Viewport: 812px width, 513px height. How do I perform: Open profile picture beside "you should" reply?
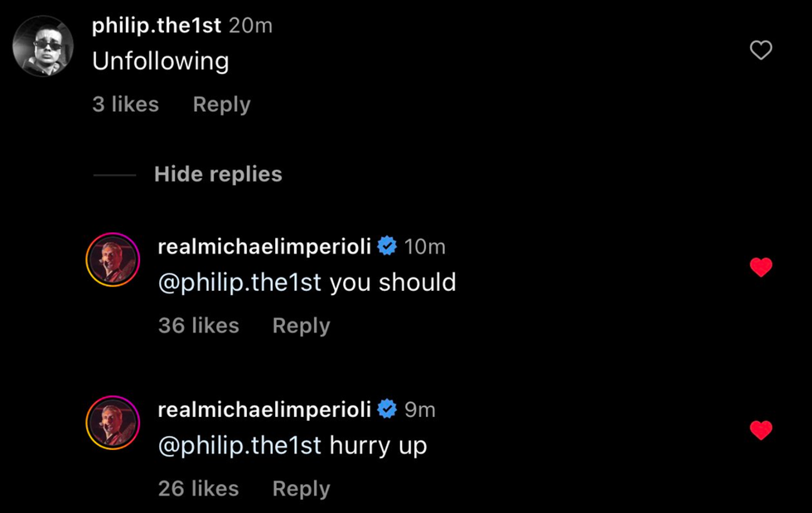click(113, 259)
